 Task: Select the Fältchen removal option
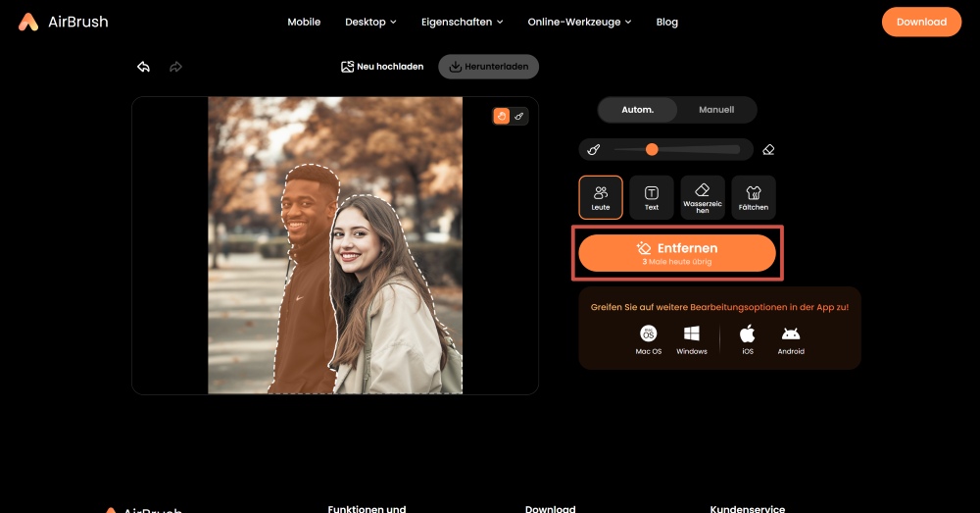753,197
